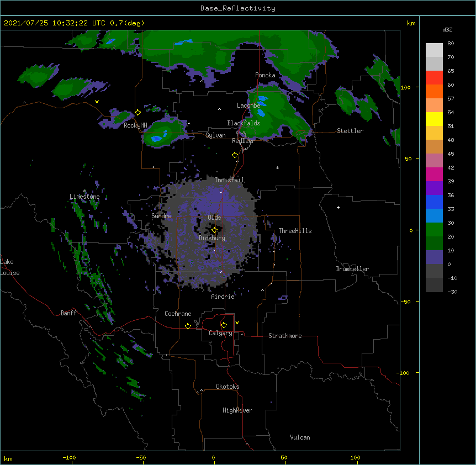Image resolution: width=476 pixels, height=465 pixels.
Task: Click the white asterisk marker east of Innisfail
Action: [x=277, y=167]
